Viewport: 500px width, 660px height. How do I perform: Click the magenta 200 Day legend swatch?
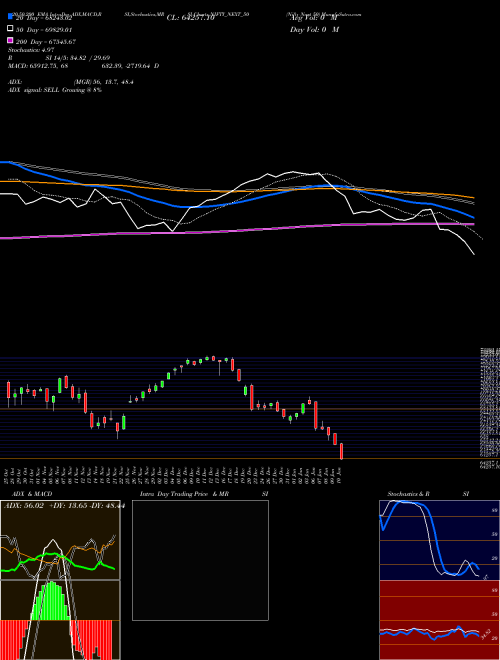pos(11,40)
